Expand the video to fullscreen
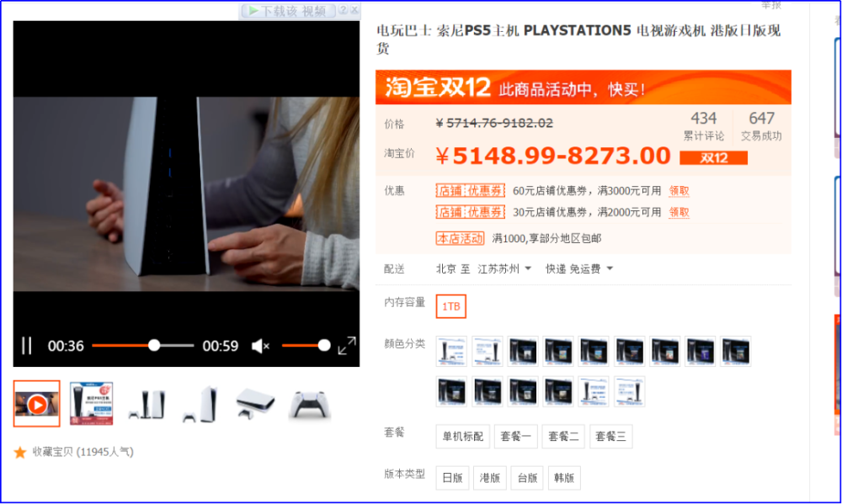The width and height of the screenshot is (842, 504). (x=347, y=346)
